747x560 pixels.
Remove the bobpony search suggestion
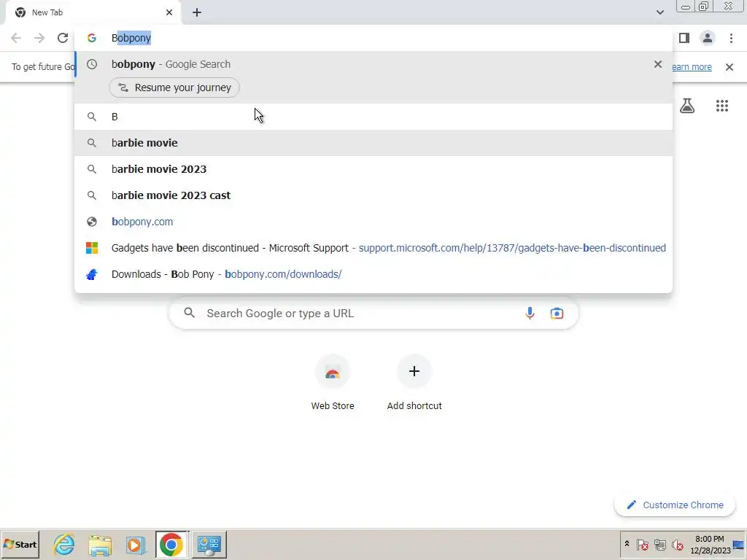[x=658, y=64]
